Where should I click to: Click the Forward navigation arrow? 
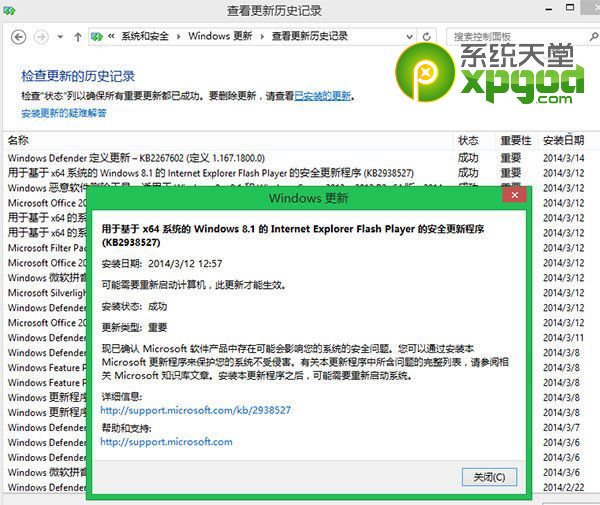point(41,37)
